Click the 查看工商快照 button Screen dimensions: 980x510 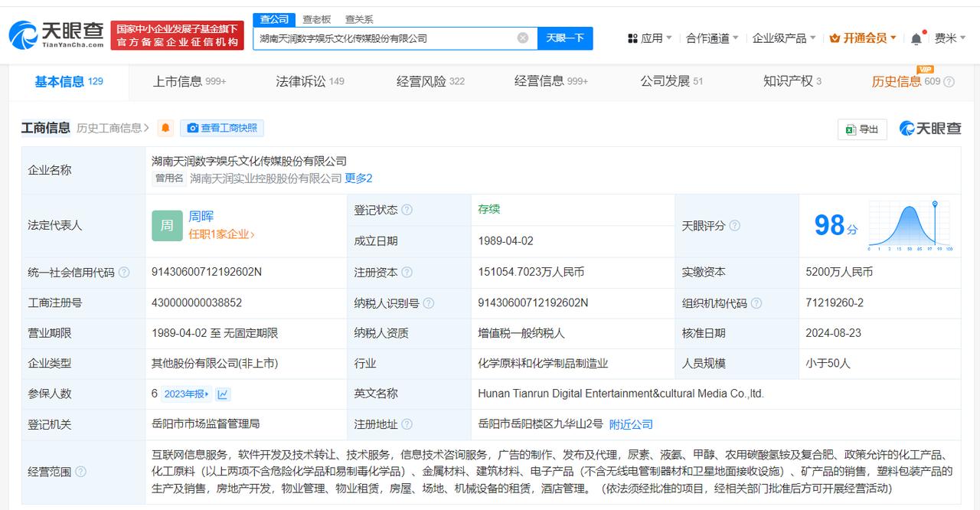click(222, 128)
